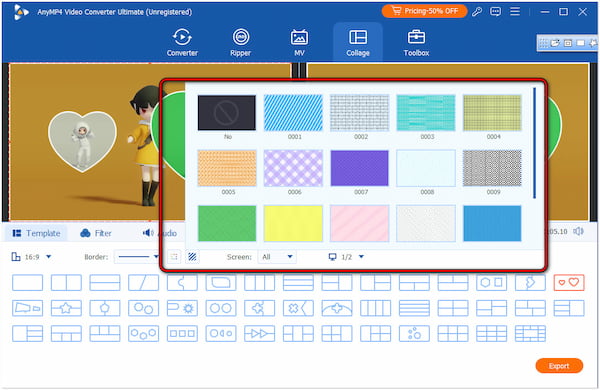
Task: Open the feedback message icon
Action: [x=496, y=11]
